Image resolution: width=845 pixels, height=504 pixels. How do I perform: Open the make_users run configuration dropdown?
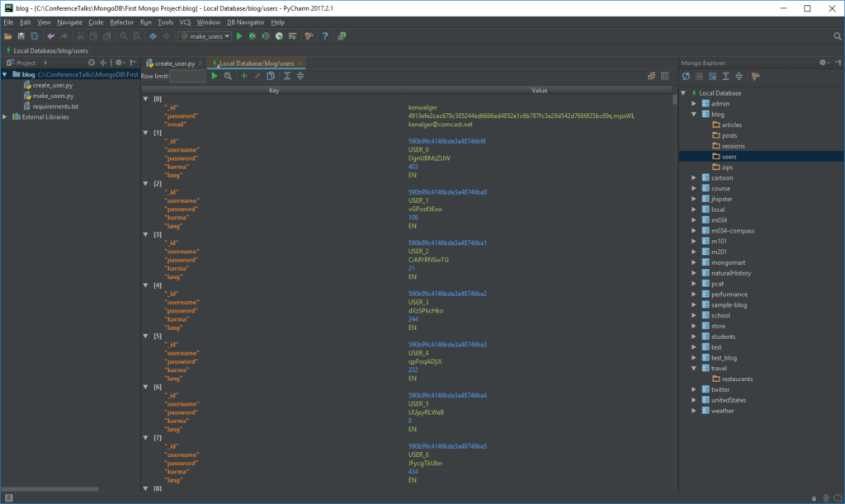pyautogui.click(x=205, y=36)
